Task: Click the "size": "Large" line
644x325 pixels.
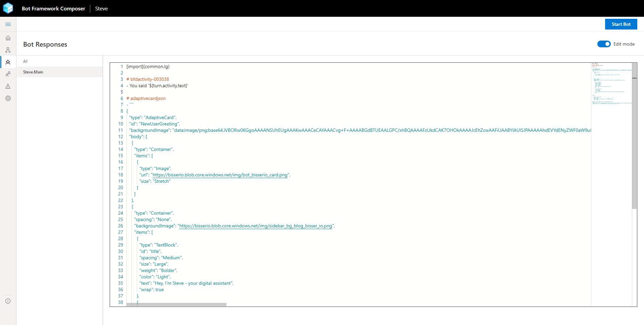Action: click(154, 264)
